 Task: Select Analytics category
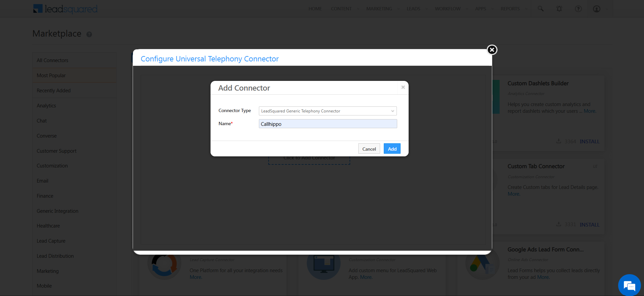click(x=75, y=106)
